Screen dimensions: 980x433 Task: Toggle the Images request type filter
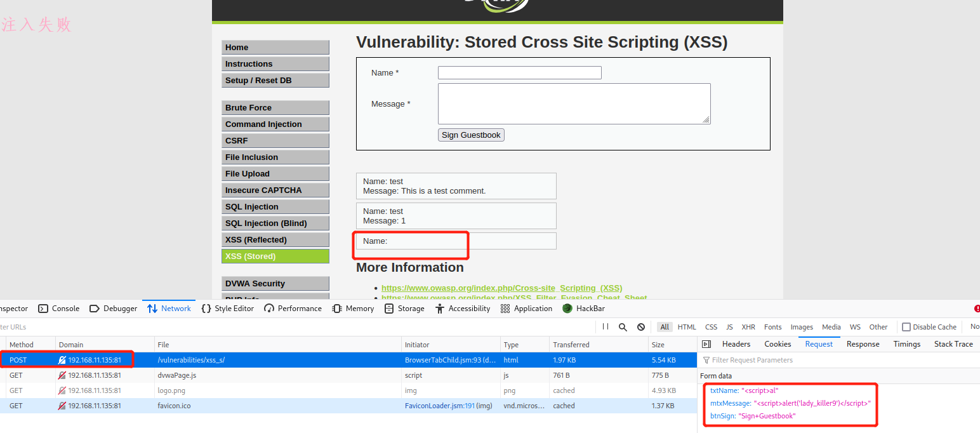[x=802, y=327]
